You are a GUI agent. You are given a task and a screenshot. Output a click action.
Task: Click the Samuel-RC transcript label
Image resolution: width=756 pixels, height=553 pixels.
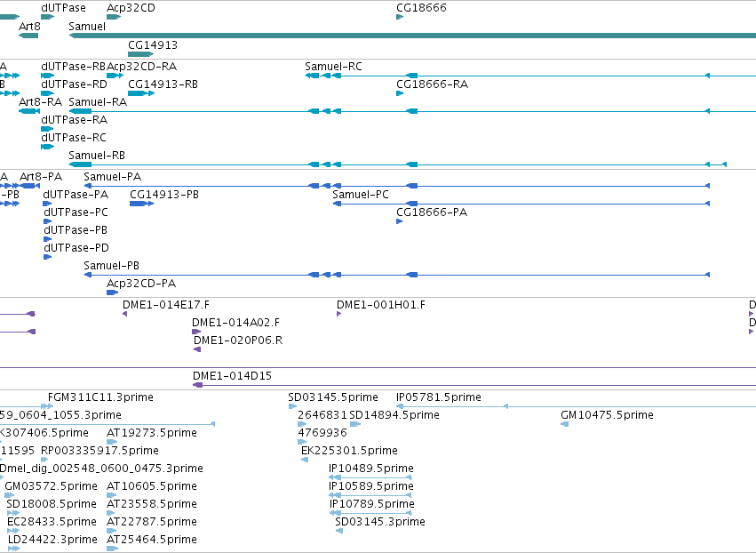pyautogui.click(x=333, y=66)
